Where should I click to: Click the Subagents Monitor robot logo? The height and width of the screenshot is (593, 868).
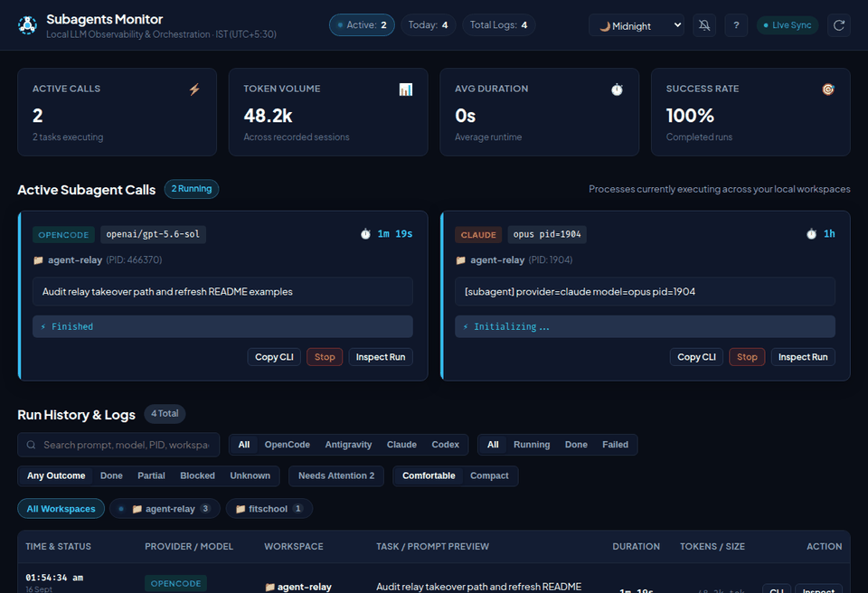coord(27,25)
